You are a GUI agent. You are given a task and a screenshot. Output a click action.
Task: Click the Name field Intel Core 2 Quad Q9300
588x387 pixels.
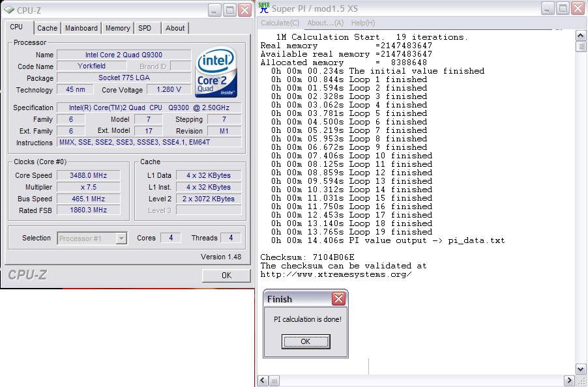(x=124, y=55)
